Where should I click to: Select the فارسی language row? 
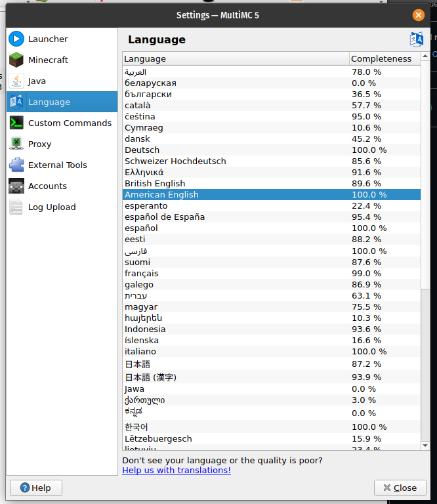(272, 251)
